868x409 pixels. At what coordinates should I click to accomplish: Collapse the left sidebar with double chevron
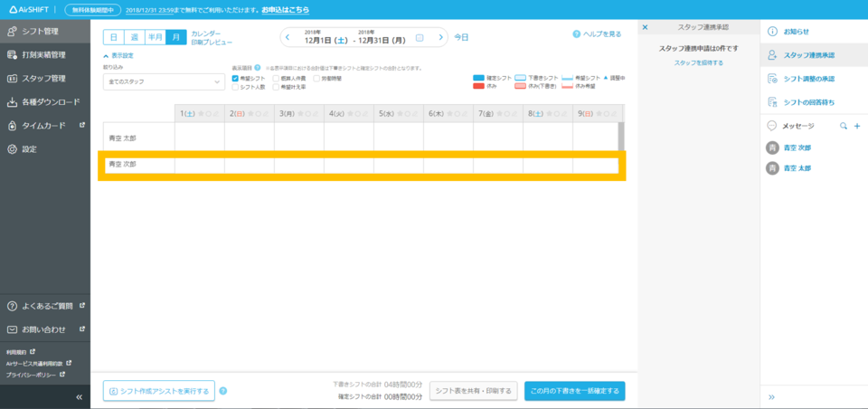[x=79, y=396]
